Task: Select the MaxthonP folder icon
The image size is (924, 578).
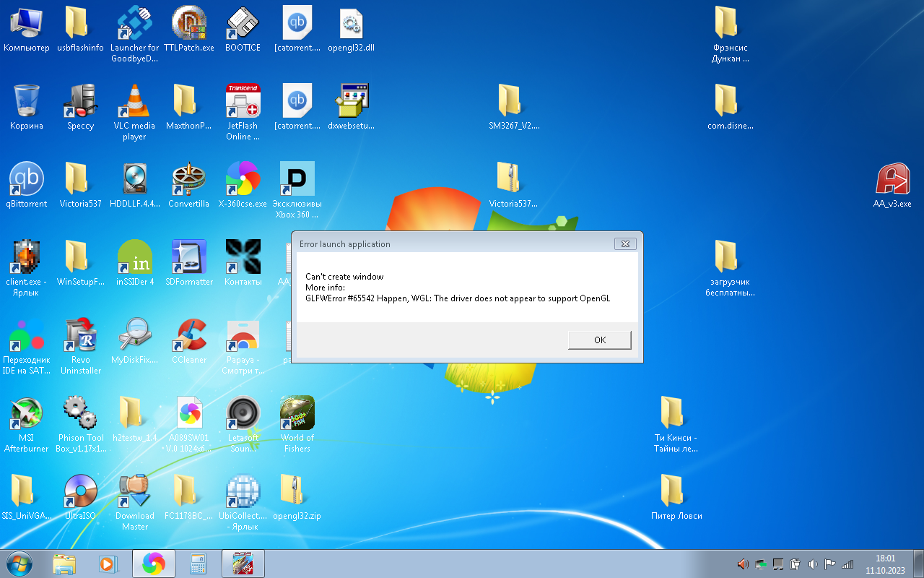Action: (189, 108)
